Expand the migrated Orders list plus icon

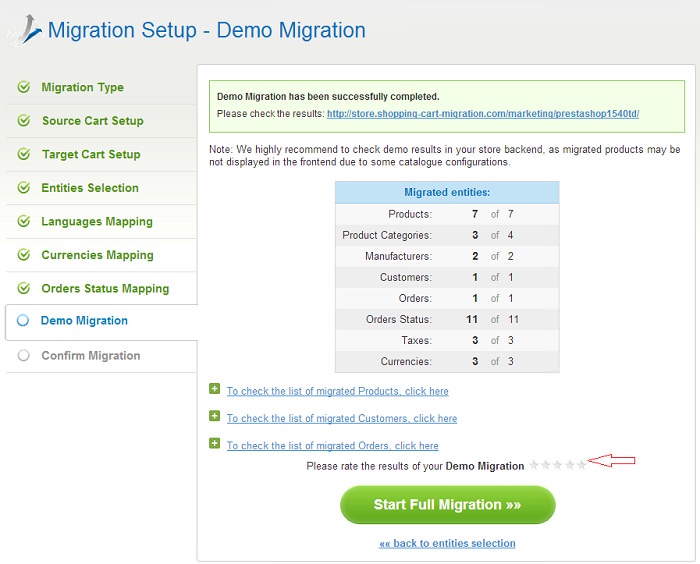tap(214, 443)
